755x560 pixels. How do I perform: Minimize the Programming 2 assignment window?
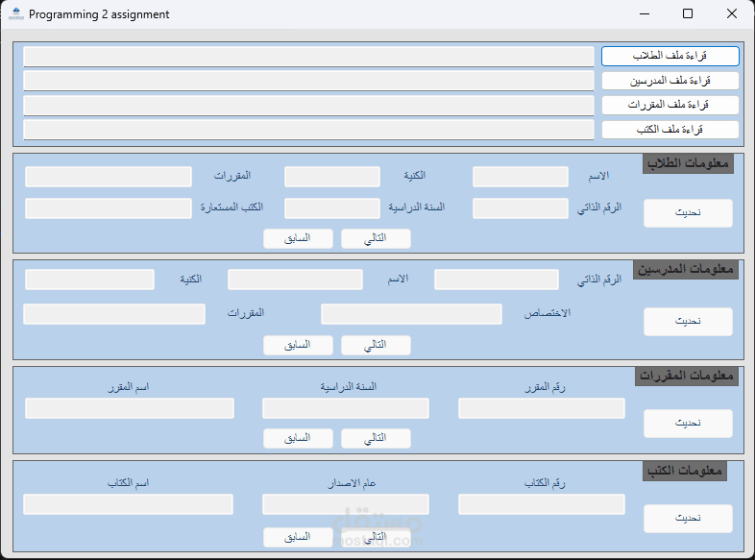click(x=645, y=14)
